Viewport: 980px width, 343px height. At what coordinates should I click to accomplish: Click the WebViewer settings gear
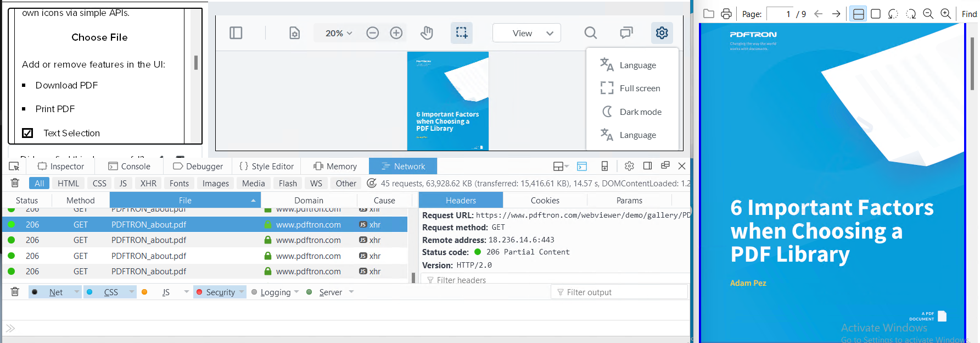662,33
